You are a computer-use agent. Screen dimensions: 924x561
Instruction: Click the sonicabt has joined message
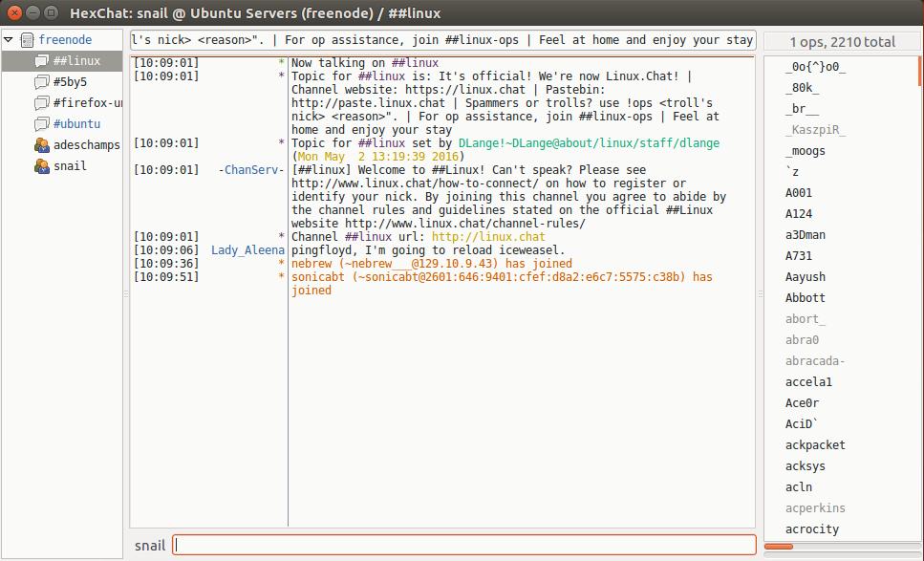(x=502, y=284)
